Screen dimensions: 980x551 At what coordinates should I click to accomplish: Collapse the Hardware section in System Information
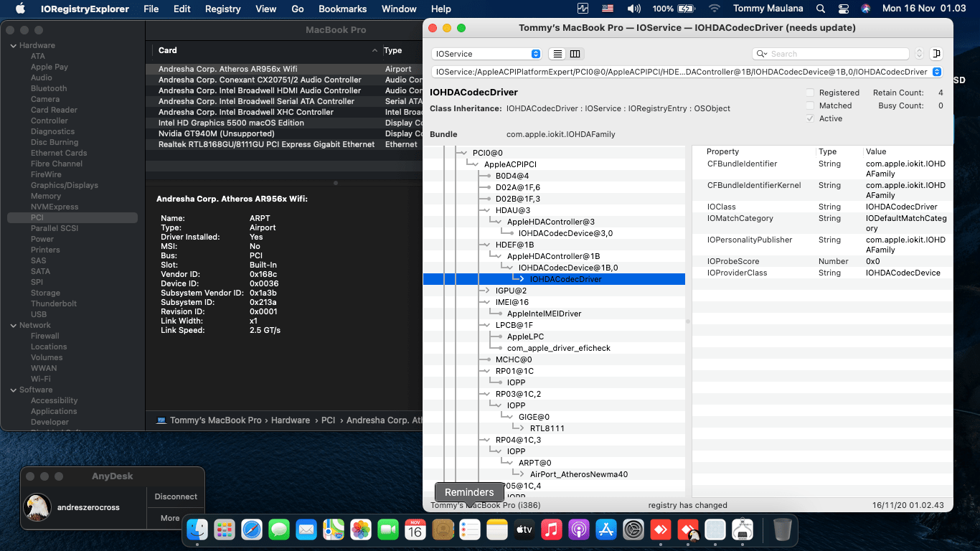[13, 45]
